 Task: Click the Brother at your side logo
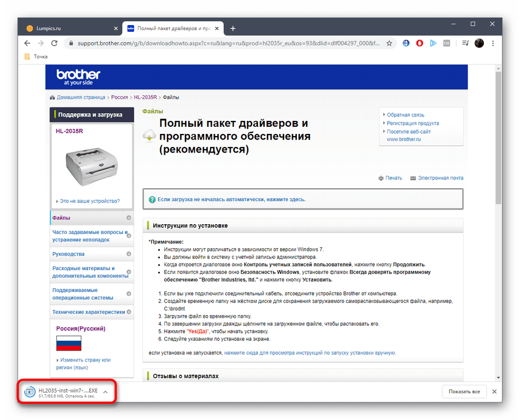pyautogui.click(x=78, y=77)
